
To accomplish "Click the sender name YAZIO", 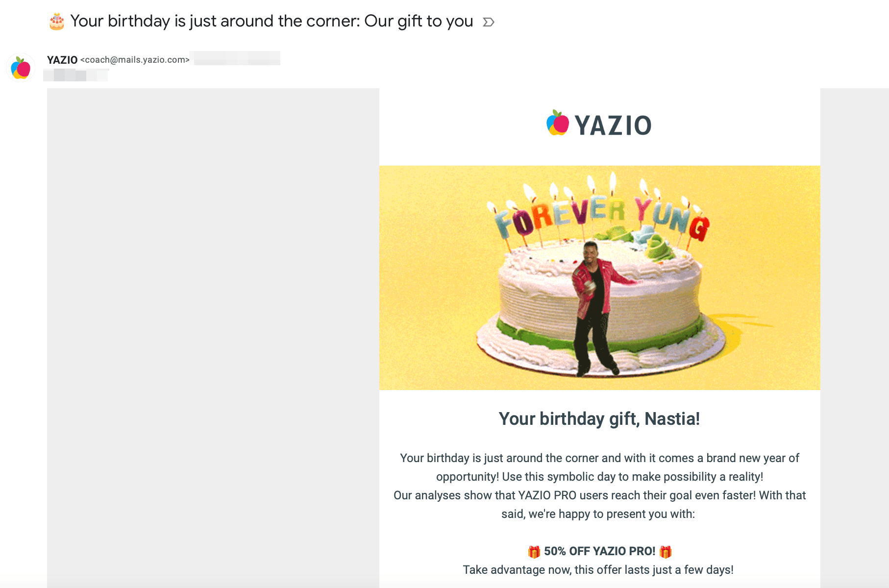I will pos(62,60).
